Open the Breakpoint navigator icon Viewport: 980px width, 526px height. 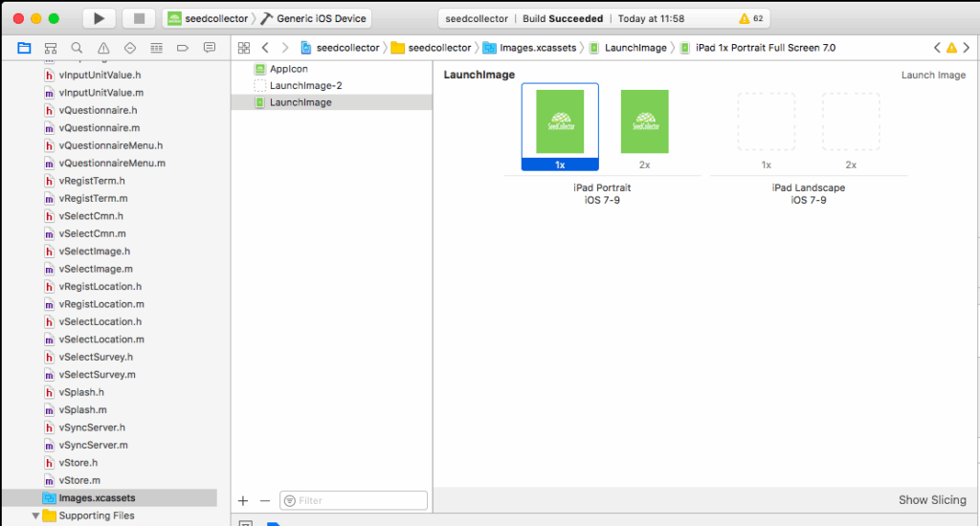click(183, 48)
